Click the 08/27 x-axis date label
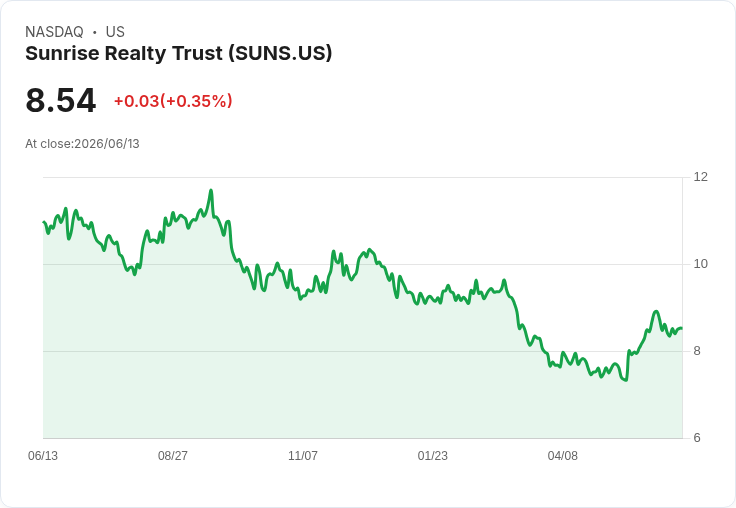The width and height of the screenshot is (736, 508). tap(173, 455)
